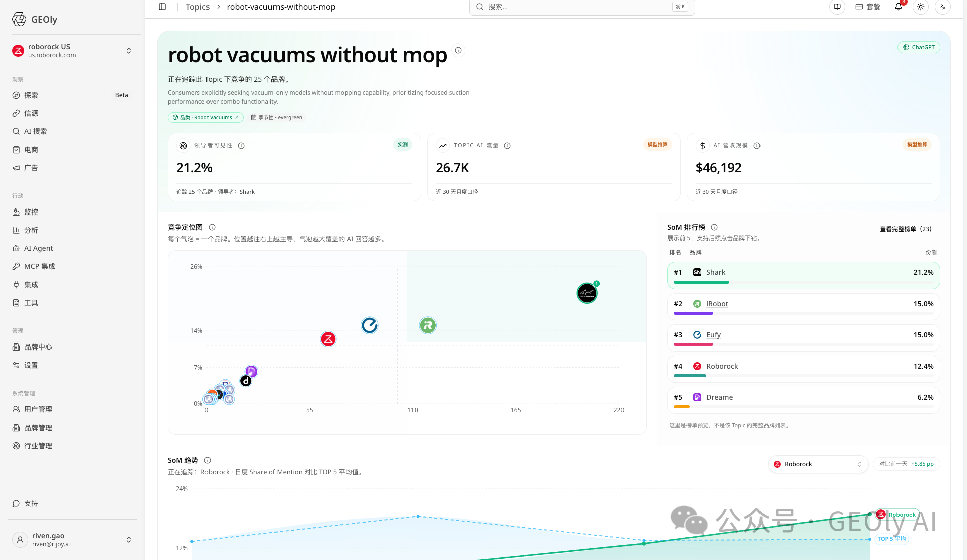This screenshot has height=560, width=967.
Task: Open 支持 in the sidebar
Action: coord(73,503)
